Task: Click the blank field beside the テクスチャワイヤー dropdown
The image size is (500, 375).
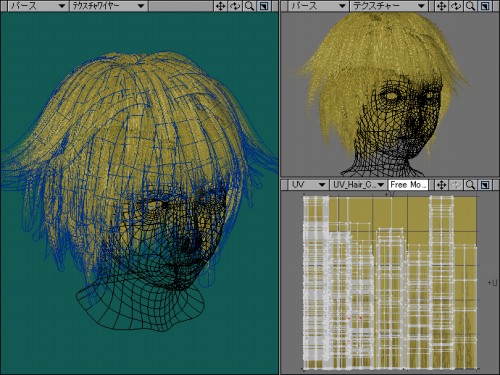Action: 180,6
